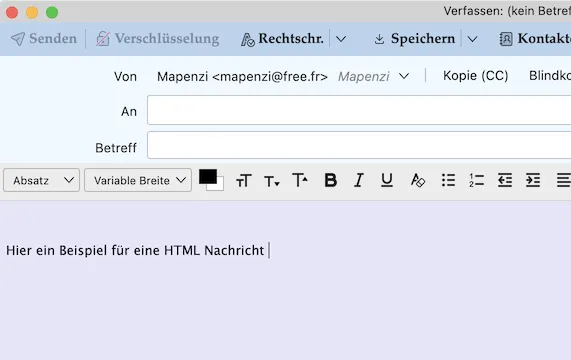
Task: Insert a numbered list
Action: tap(476, 180)
